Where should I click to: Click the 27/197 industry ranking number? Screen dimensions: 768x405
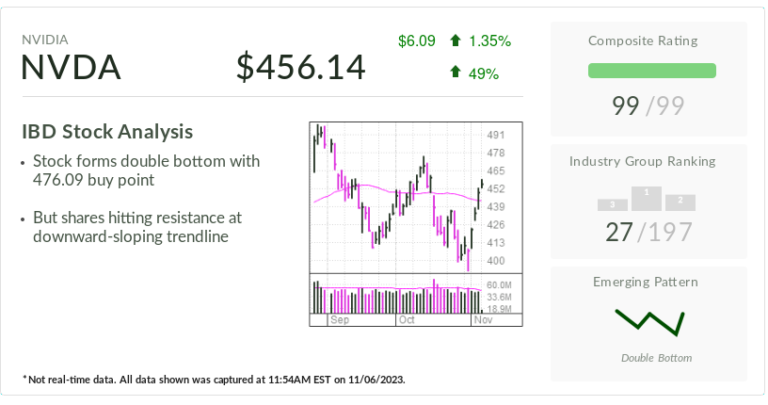click(649, 232)
